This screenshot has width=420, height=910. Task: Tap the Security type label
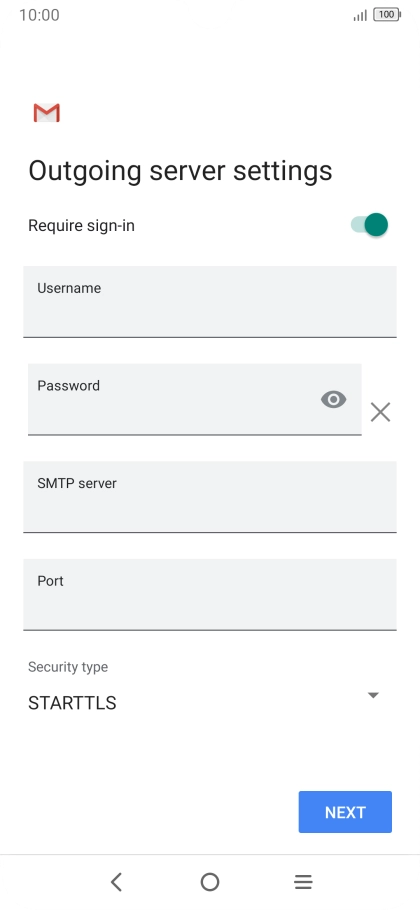[x=68, y=667]
